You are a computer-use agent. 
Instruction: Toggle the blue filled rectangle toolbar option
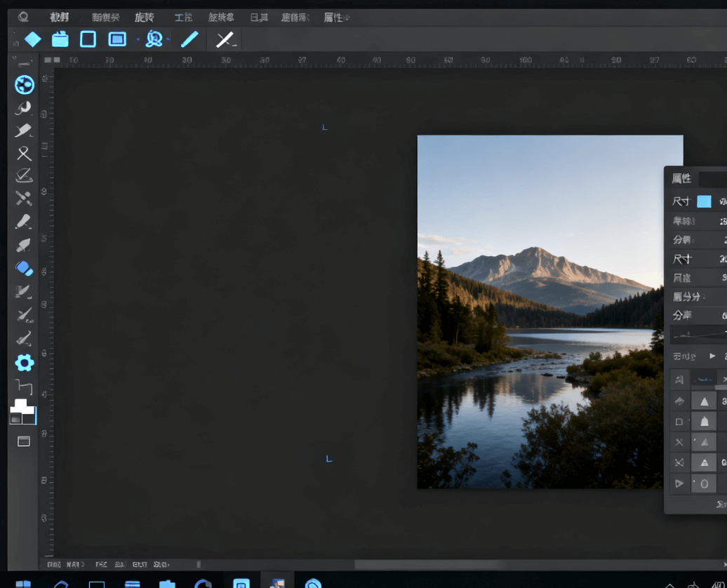click(x=117, y=39)
